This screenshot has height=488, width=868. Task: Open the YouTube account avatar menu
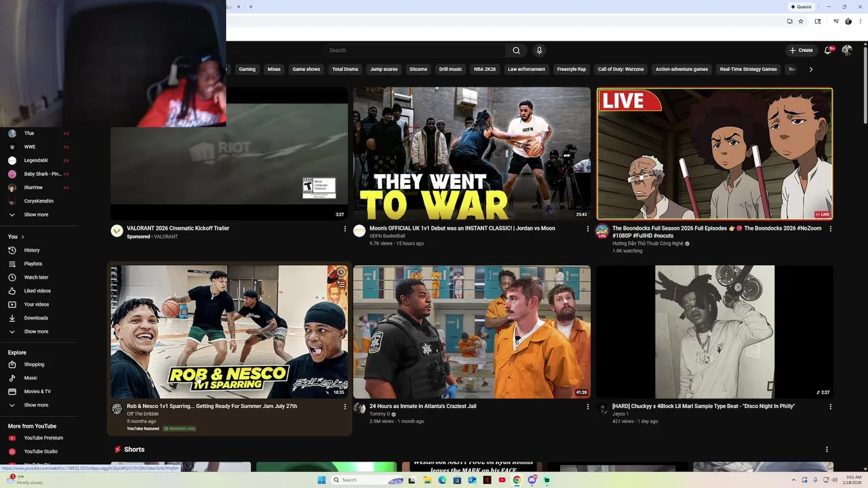pos(847,50)
